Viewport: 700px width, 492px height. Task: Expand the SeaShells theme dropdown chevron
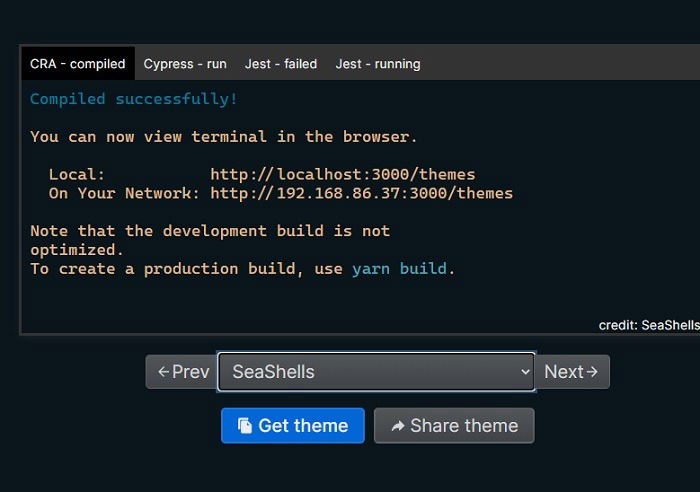pos(525,371)
